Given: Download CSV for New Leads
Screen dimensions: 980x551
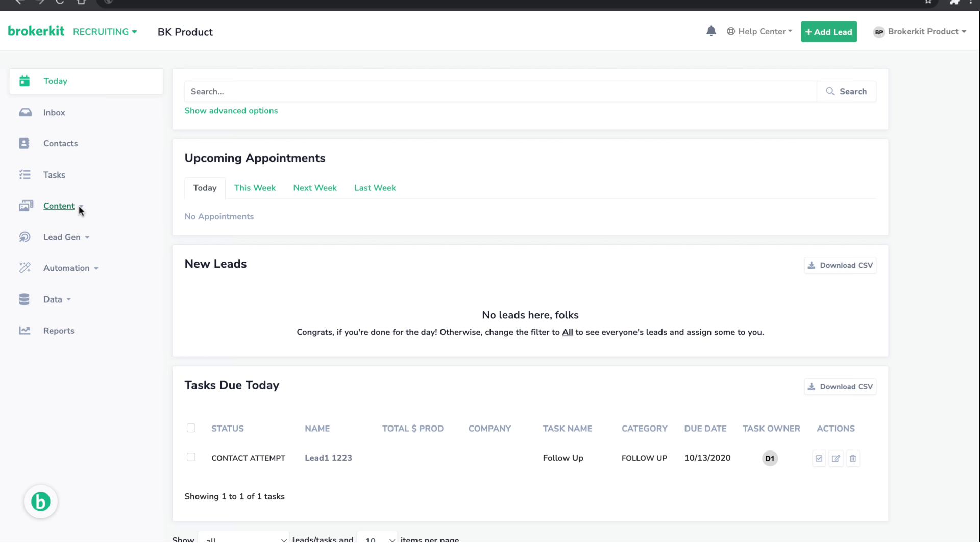Looking at the screenshot, I should click(840, 265).
